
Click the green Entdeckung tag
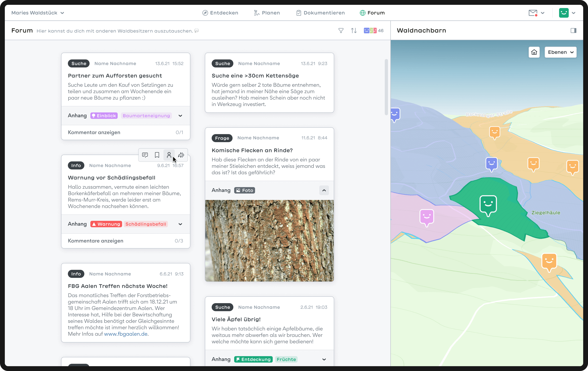coord(253,359)
